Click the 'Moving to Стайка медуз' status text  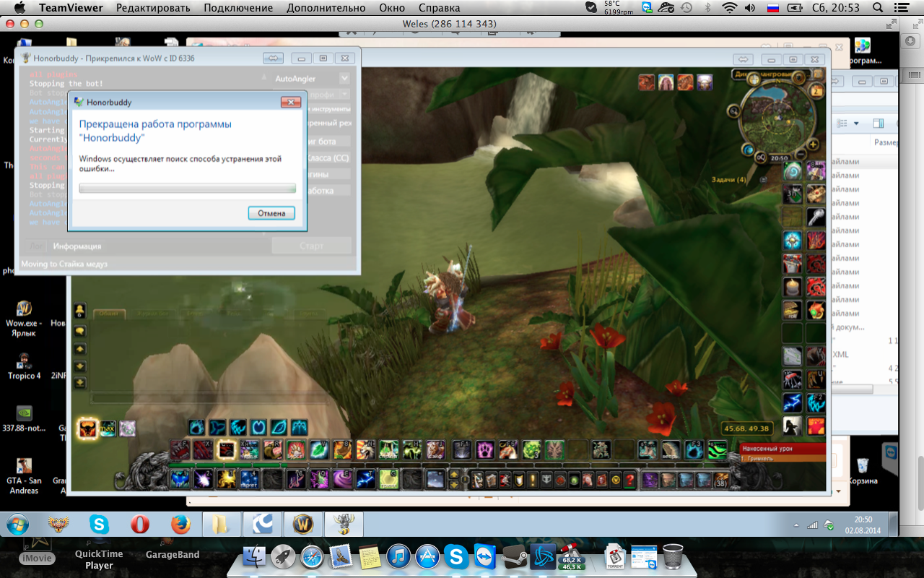click(64, 264)
